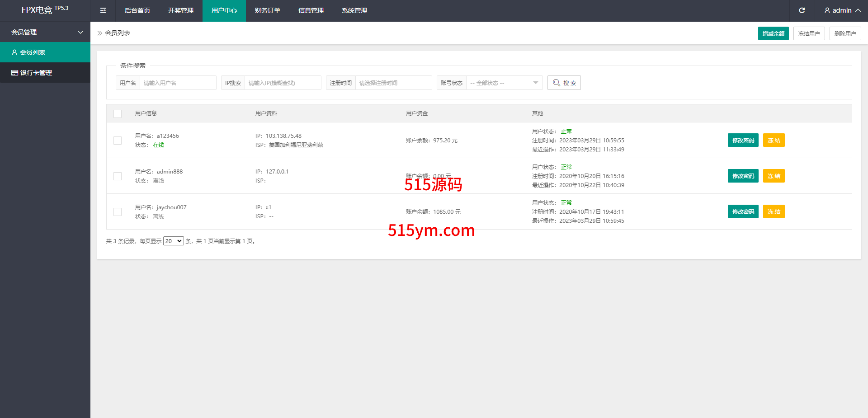
Task: Click the yellow 冻结 button for a123456
Action: [x=774, y=140]
